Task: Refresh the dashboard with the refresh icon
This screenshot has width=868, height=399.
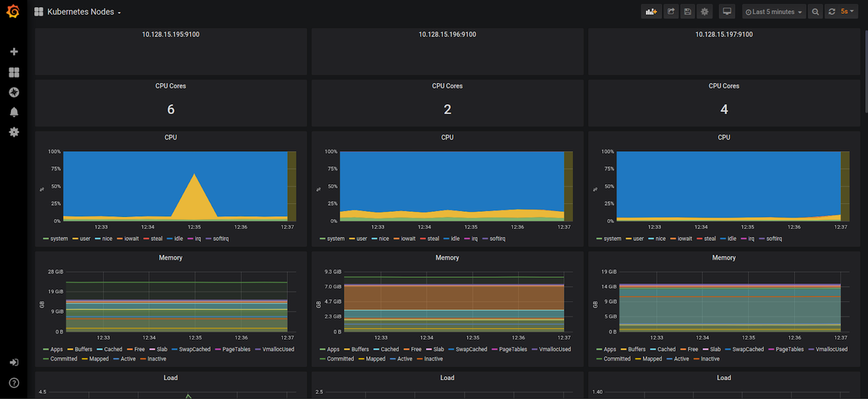Action: click(x=832, y=12)
